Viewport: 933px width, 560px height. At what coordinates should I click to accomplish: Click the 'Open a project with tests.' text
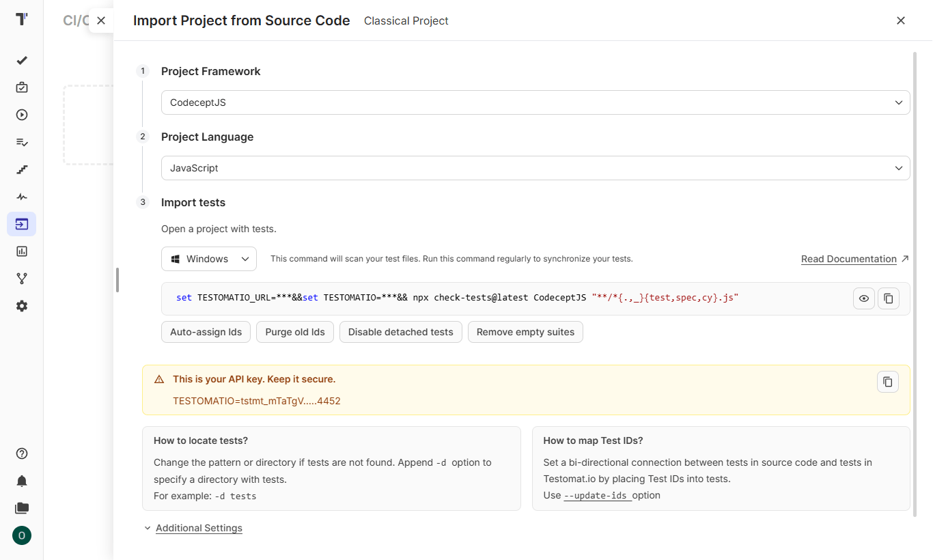click(x=219, y=229)
